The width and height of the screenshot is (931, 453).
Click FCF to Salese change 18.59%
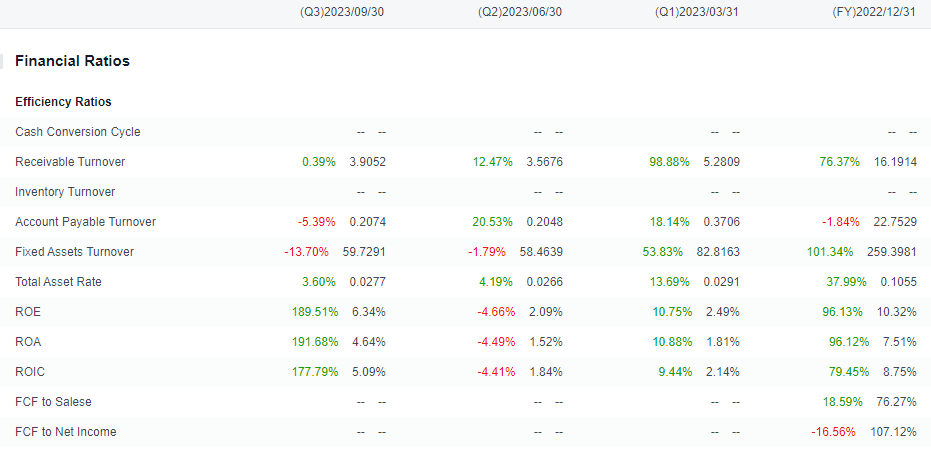click(843, 402)
